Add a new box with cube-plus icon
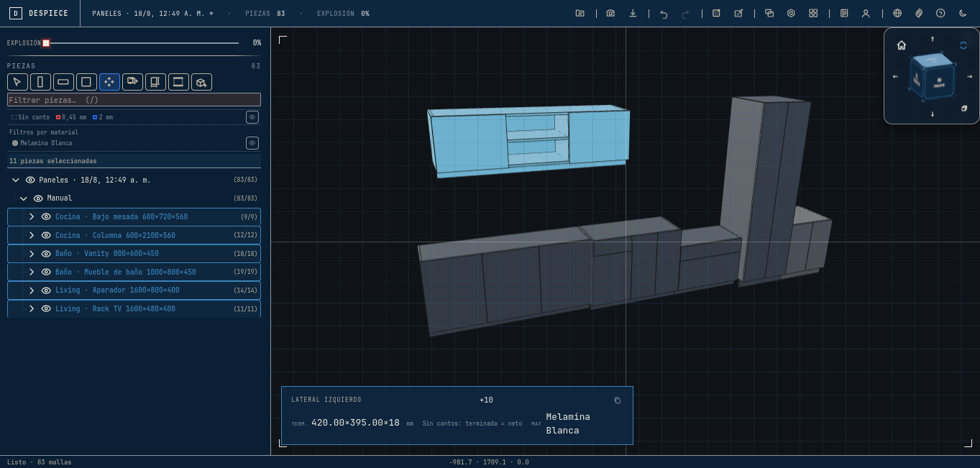The image size is (980, 468). (201, 82)
